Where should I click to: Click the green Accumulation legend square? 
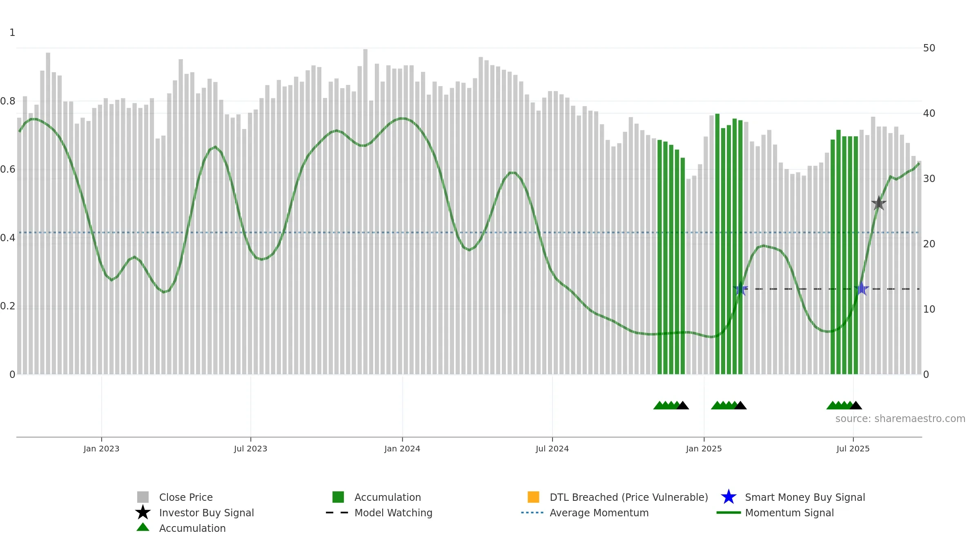tap(338, 497)
